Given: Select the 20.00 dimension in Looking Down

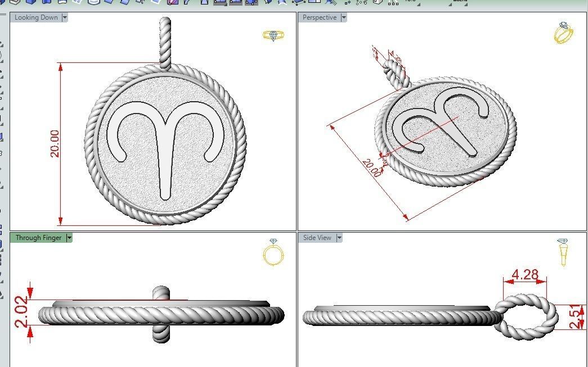Looking at the screenshot, I should [x=55, y=144].
